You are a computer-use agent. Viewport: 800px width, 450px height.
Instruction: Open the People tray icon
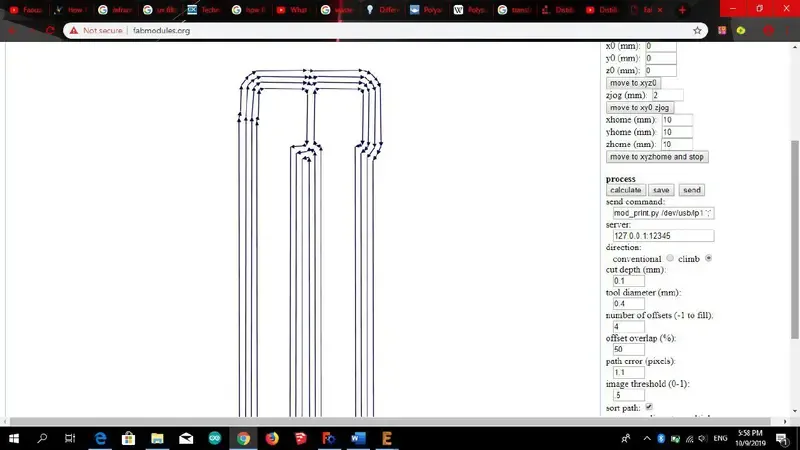pyautogui.click(x=626, y=438)
